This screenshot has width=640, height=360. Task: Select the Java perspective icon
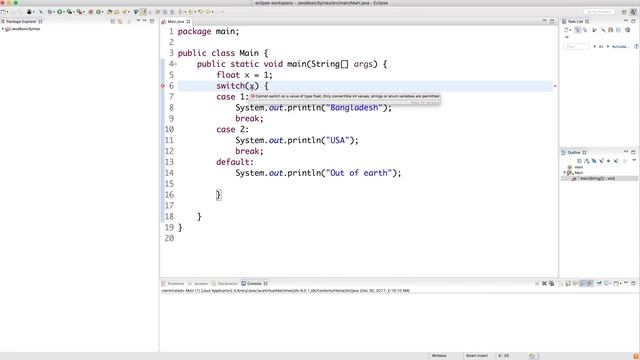click(x=633, y=12)
